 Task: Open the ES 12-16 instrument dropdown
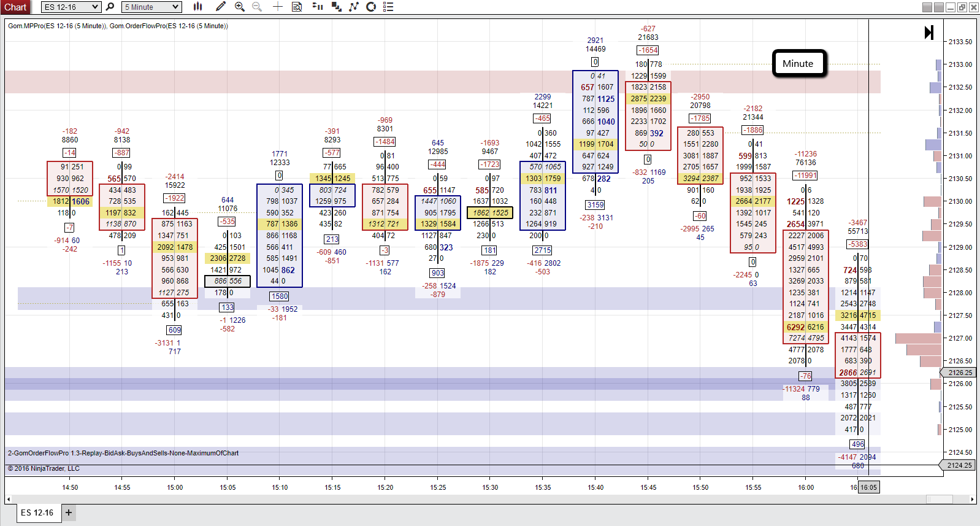click(71, 7)
